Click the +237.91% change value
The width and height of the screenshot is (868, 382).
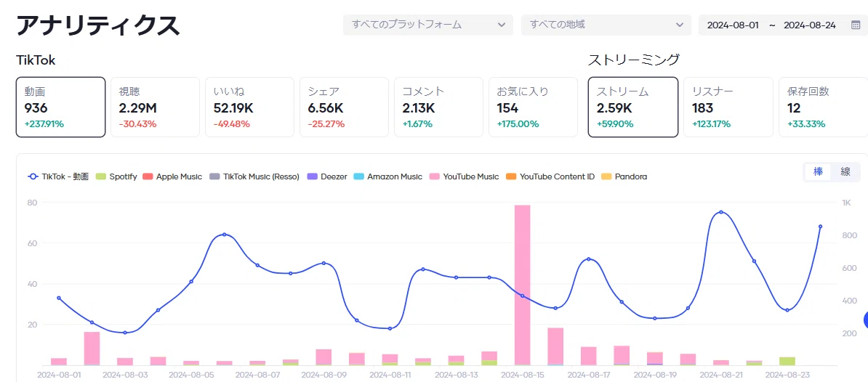44,124
